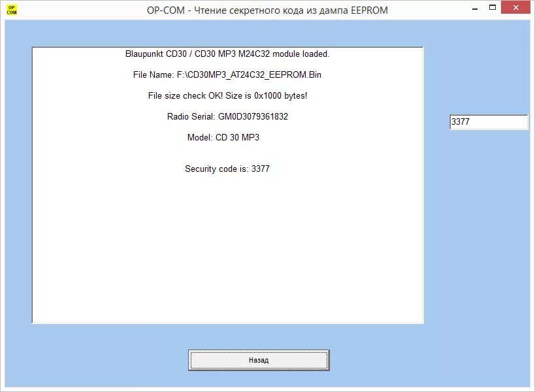Click the window title 'OP-COM - Чтение секретного кода из дампа EEPROM'
This screenshot has height=392, width=535.
pyautogui.click(x=267, y=10)
